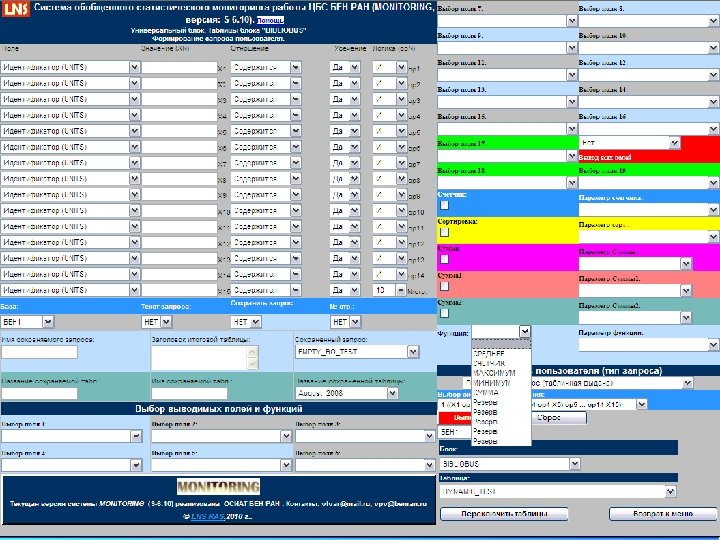720x540 pixels.
Task: Open the Выбор поля 16 dropdown
Action: coord(649,129)
